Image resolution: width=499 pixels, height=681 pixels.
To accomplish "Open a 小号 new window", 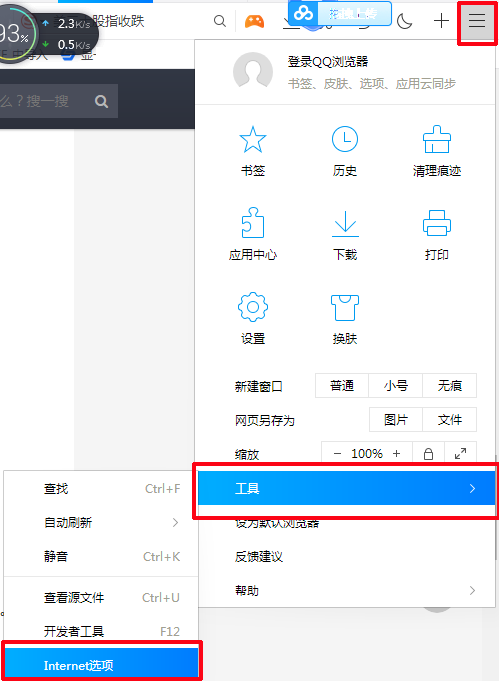I will point(396,385).
